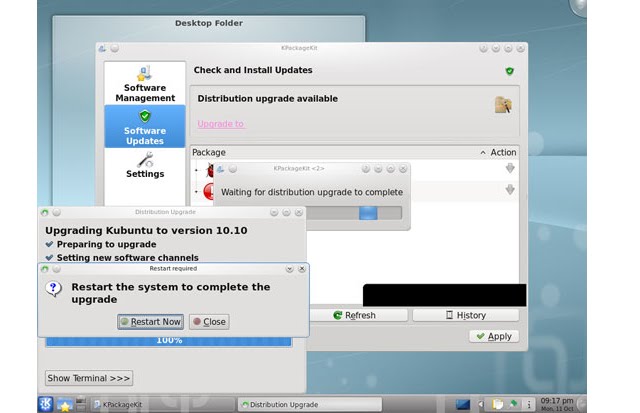Click the pager icon beside the star folder

point(81,404)
